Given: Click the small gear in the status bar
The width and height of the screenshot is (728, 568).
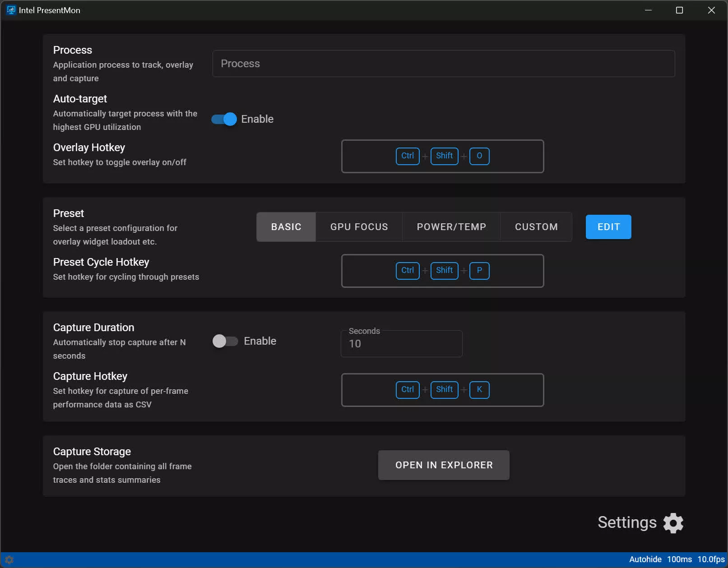Looking at the screenshot, I should (x=9, y=560).
